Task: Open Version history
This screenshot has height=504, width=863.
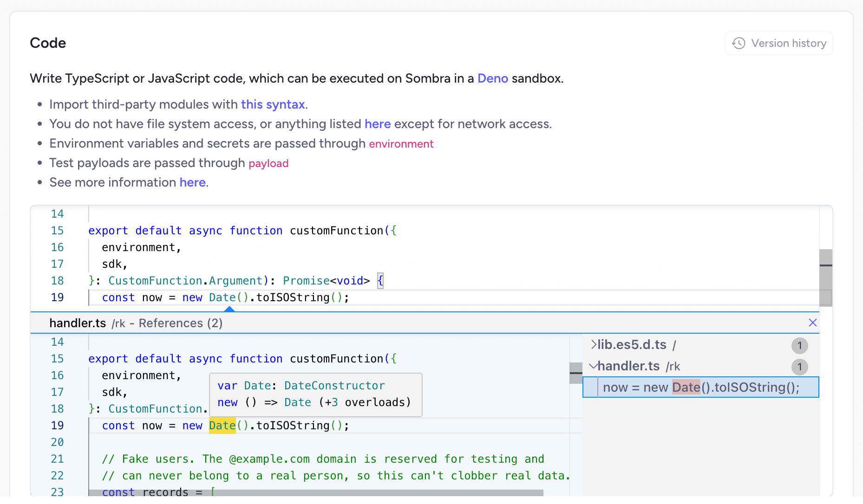Action: coord(778,43)
